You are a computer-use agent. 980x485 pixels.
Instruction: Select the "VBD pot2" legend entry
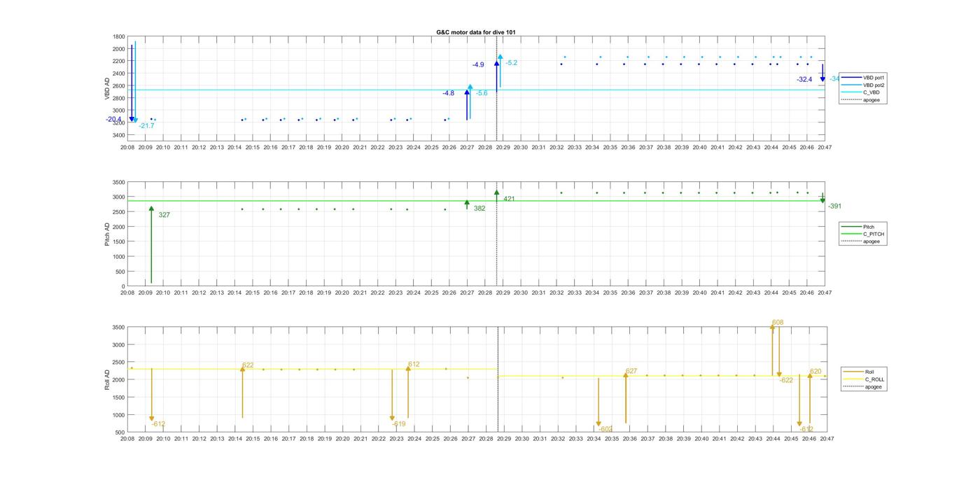(864, 85)
